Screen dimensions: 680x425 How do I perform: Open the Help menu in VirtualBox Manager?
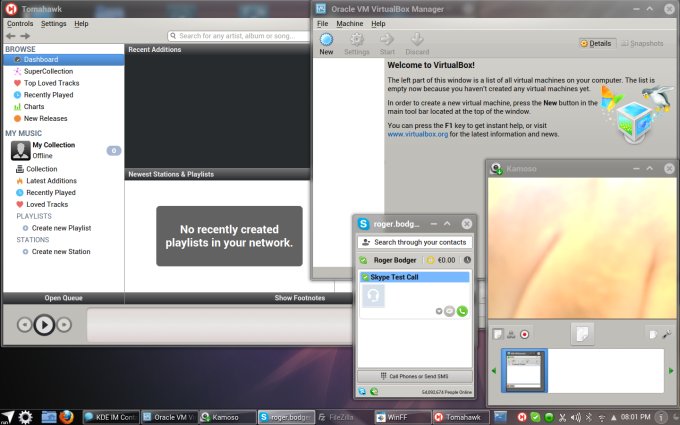[378, 23]
